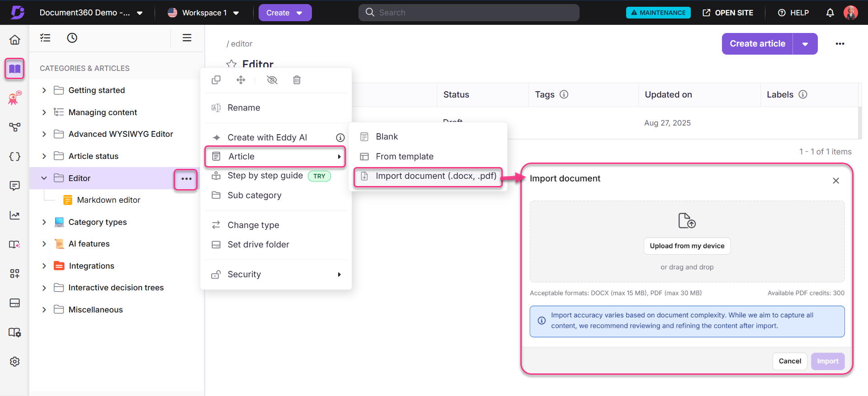Screen dimensions: 868x396
Task: Click the top Create button
Action: 285,13
